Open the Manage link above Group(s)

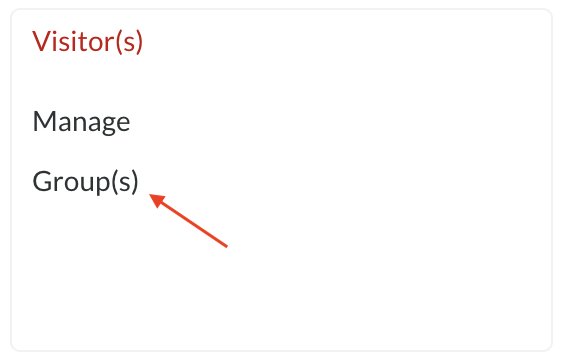click(81, 122)
